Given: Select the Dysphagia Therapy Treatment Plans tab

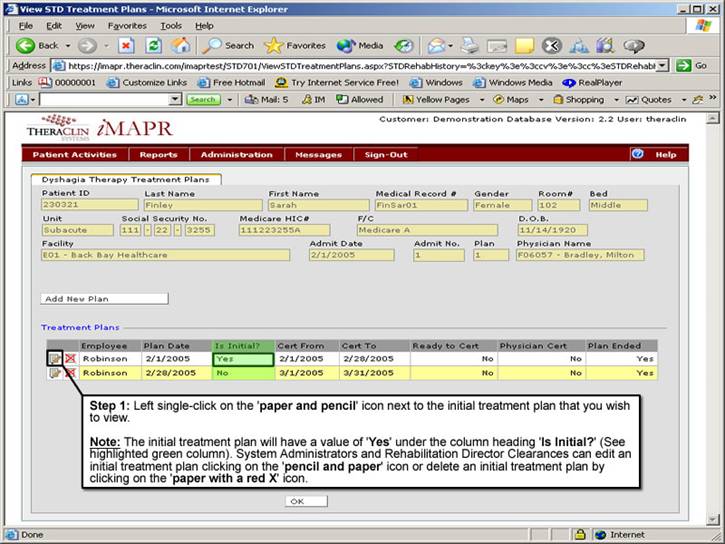Looking at the screenshot, I should pos(124,179).
